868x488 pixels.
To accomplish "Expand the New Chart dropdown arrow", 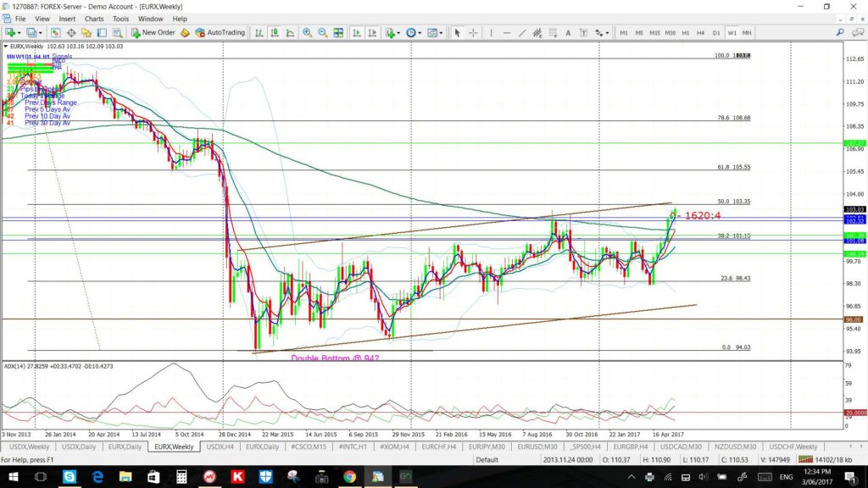I will pos(19,33).
